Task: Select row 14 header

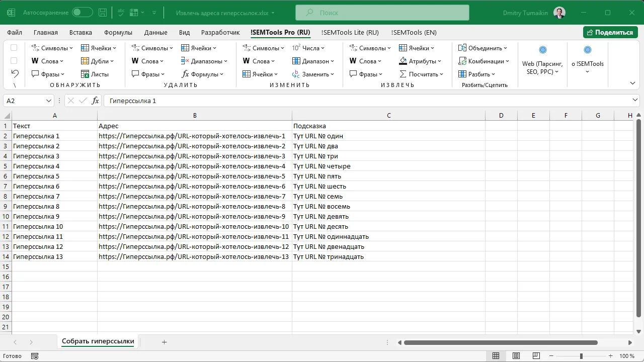Action: pyautogui.click(x=6, y=256)
